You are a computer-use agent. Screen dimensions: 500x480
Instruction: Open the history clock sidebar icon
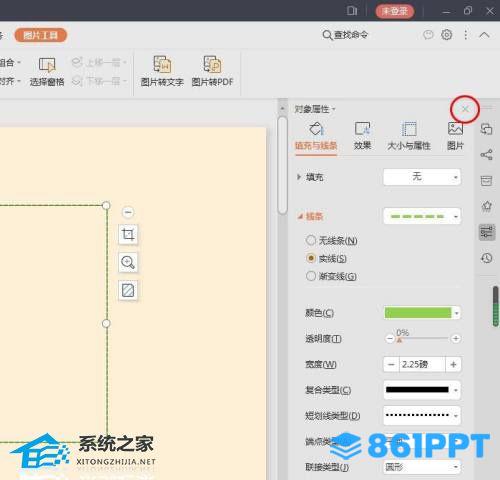pyautogui.click(x=486, y=258)
